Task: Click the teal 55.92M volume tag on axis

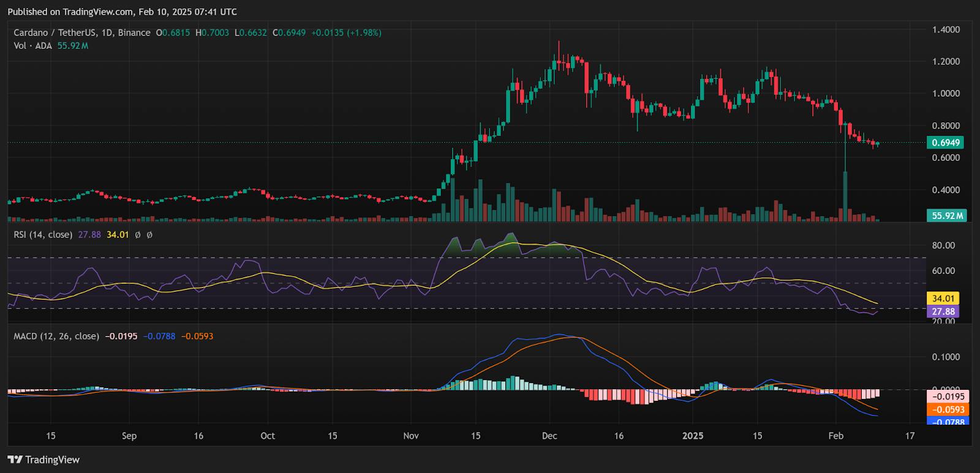Action: tap(947, 215)
